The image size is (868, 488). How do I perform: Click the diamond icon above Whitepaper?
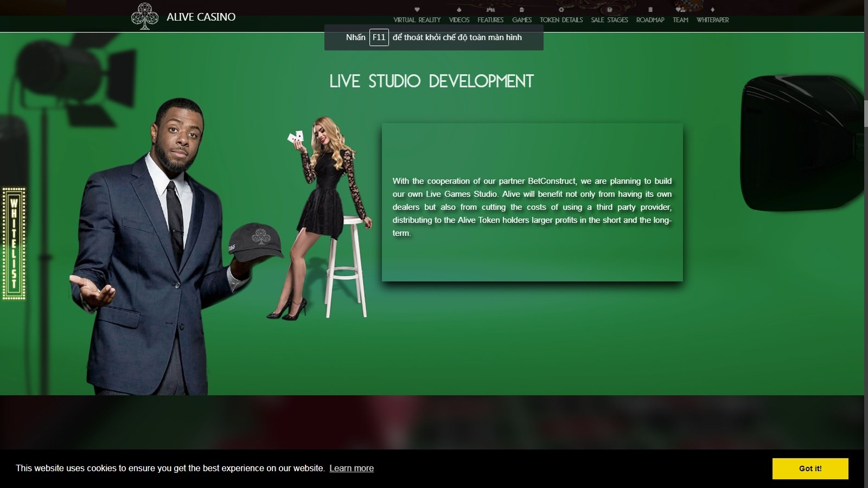[712, 10]
